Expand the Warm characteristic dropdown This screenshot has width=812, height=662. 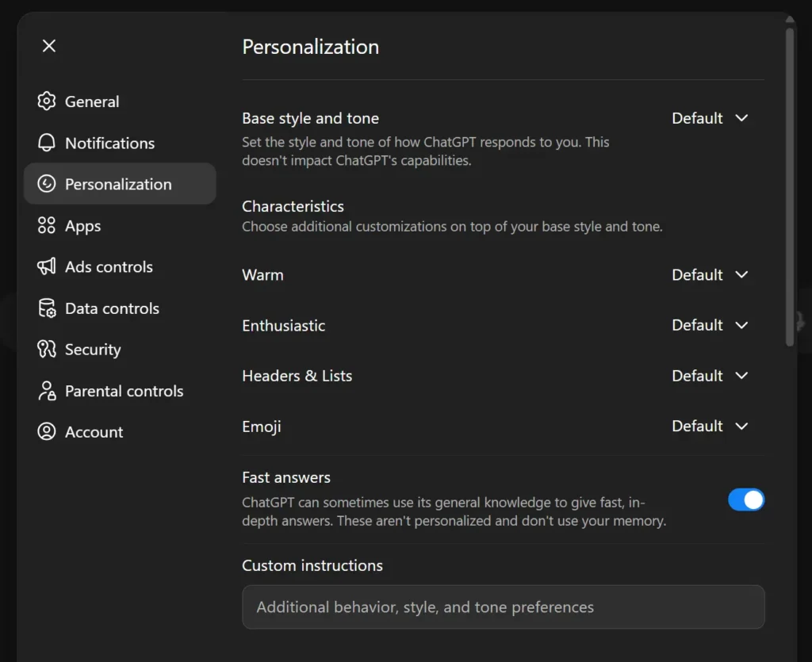click(710, 274)
